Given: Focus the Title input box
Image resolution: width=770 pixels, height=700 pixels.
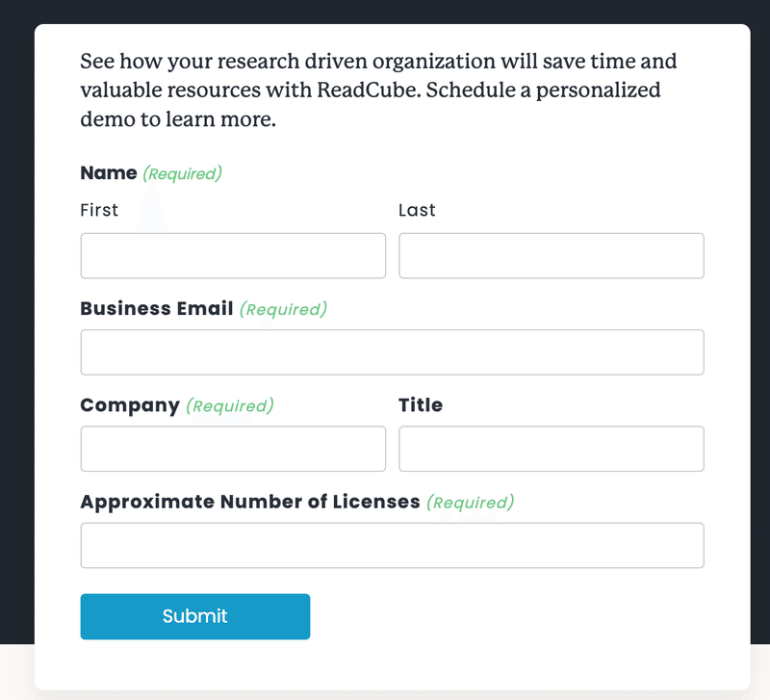Looking at the screenshot, I should click(551, 449).
